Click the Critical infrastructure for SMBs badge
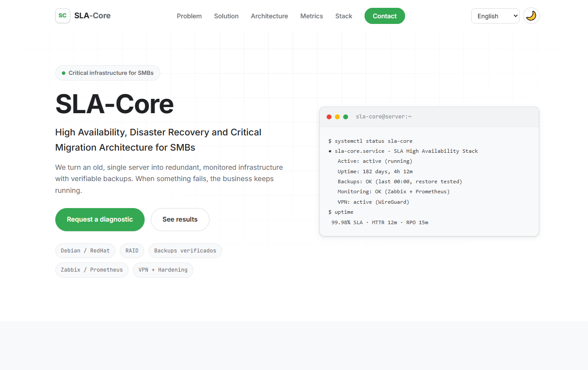Image resolution: width=588 pixels, height=370 pixels. point(108,73)
